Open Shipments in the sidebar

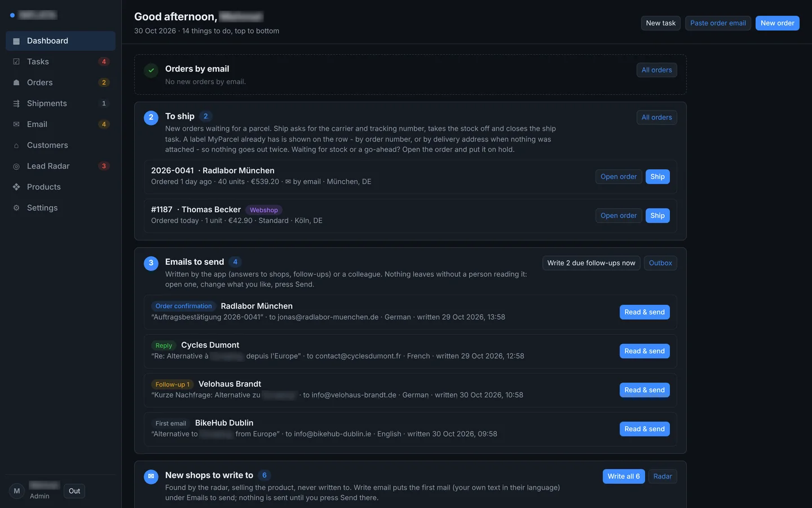[x=60, y=103]
